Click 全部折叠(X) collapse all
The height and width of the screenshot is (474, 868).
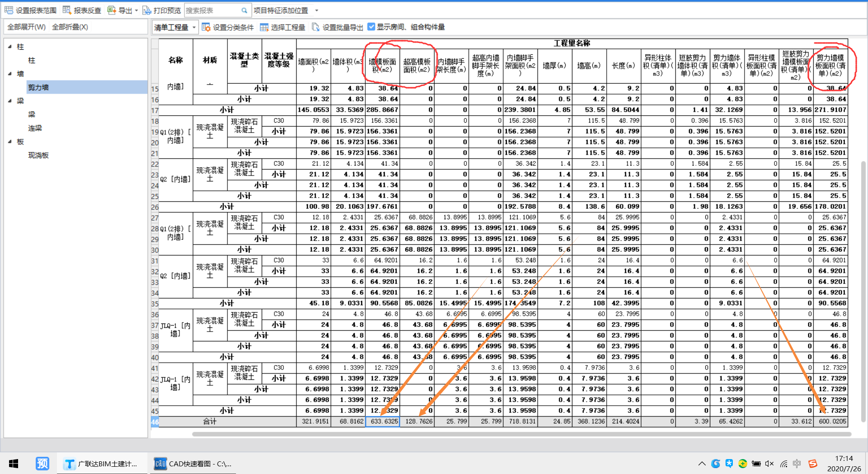(x=70, y=27)
